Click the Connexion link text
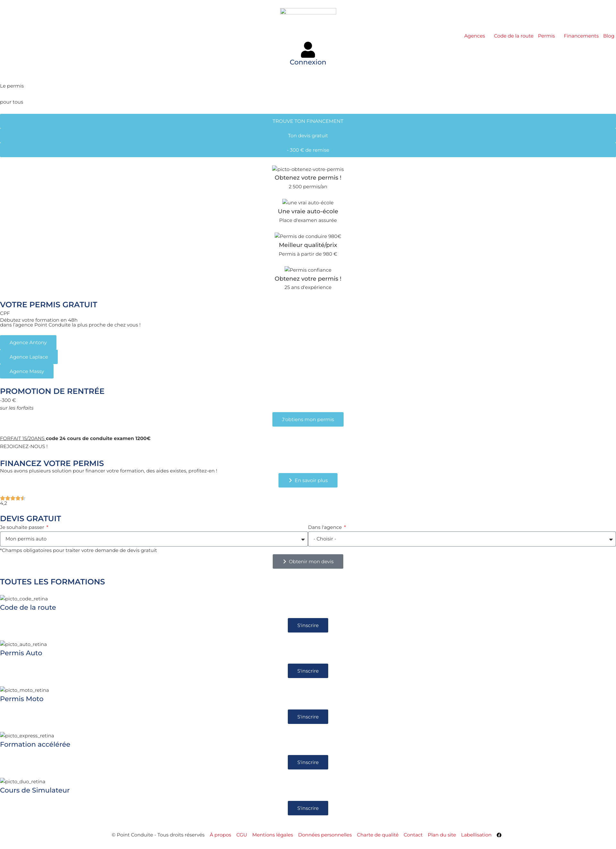Screen dimensions: 616x849 pos(308,62)
